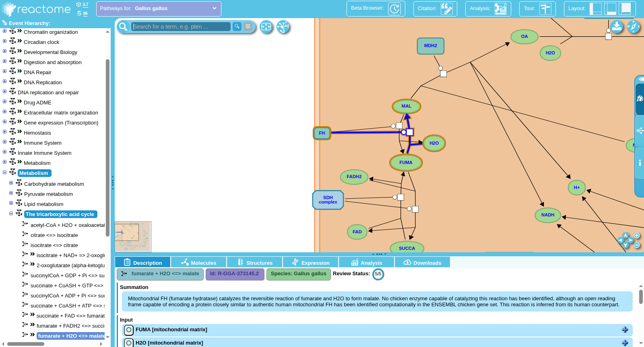Select the diagram-only layout option
The height and width of the screenshot is (347, 644).
pos(625,8)
